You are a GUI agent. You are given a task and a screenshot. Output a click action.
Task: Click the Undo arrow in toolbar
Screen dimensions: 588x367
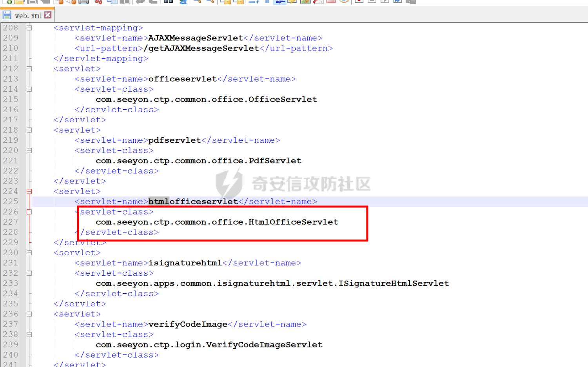click(140, 1)
